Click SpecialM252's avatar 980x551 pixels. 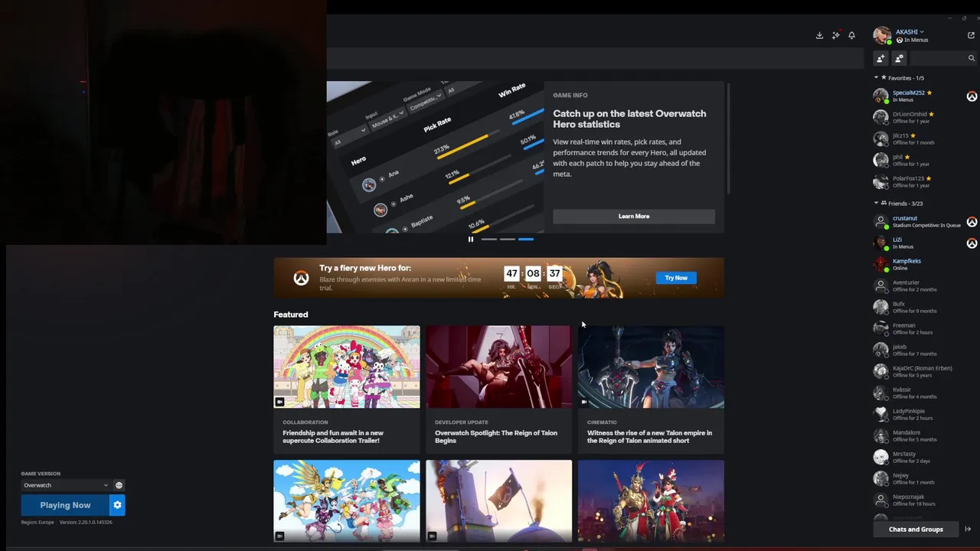click(x=881, y=96)
